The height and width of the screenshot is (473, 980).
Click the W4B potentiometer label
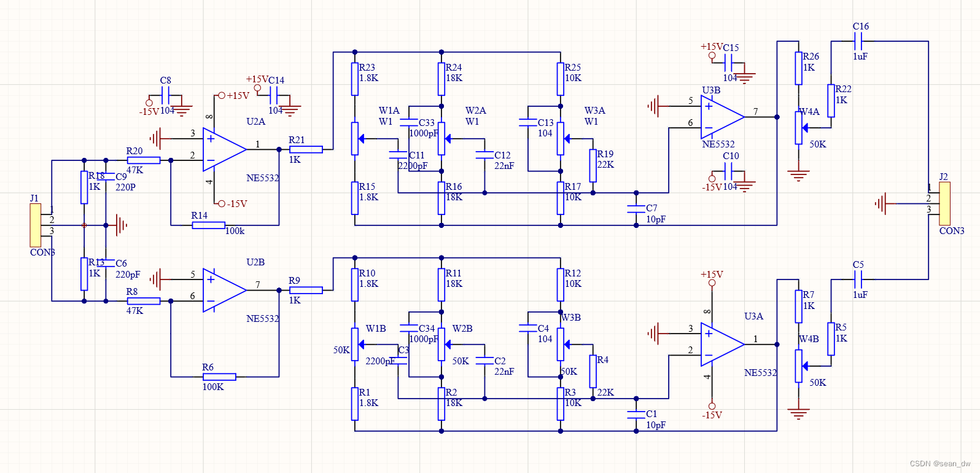click(x=809, y=339)
